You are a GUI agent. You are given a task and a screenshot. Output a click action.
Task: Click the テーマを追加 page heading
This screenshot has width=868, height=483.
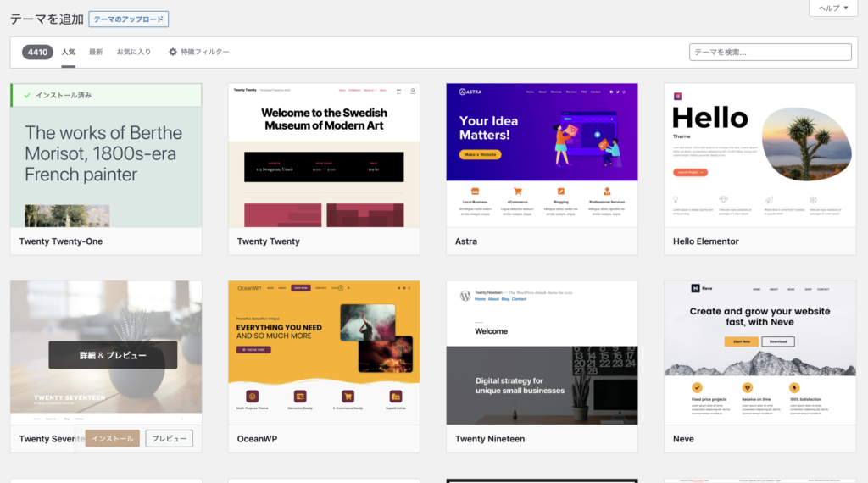tap(47, 19)
